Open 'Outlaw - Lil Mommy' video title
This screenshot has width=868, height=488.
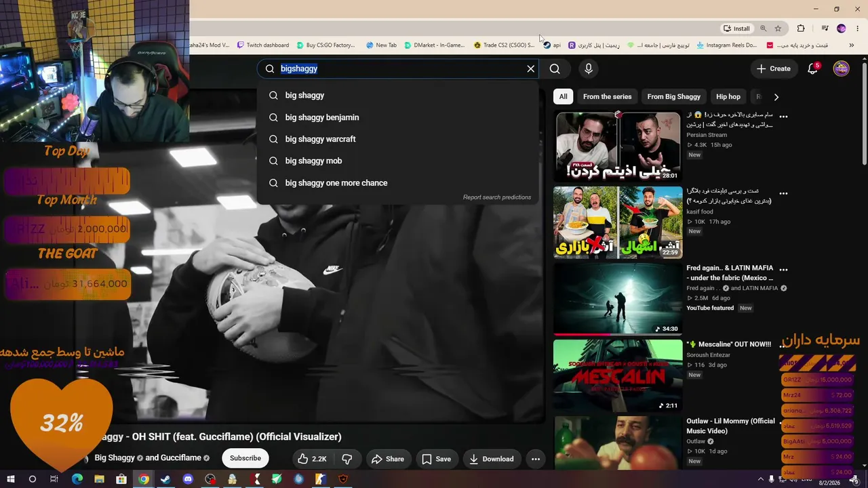[x=730, y=426]
